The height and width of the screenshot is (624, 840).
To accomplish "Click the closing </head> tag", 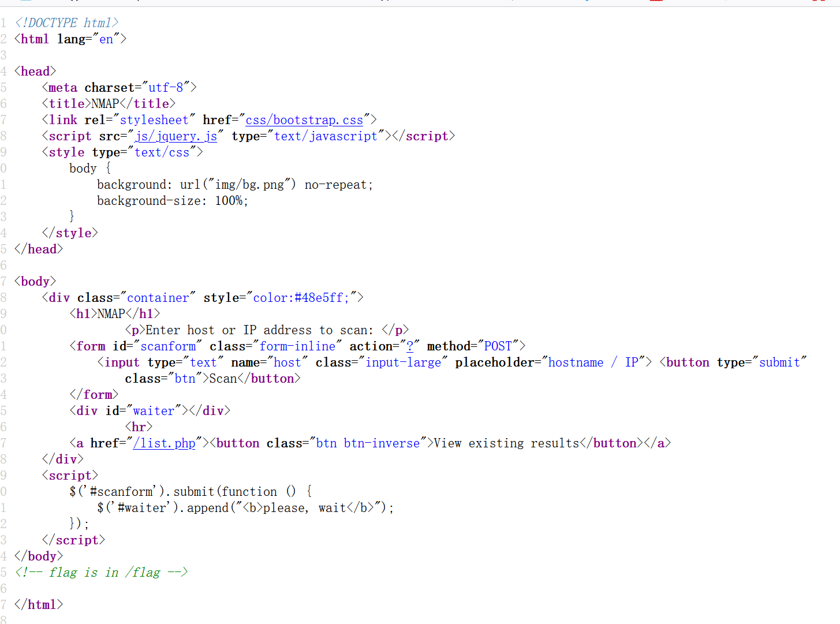I will [x=39, y=249].
